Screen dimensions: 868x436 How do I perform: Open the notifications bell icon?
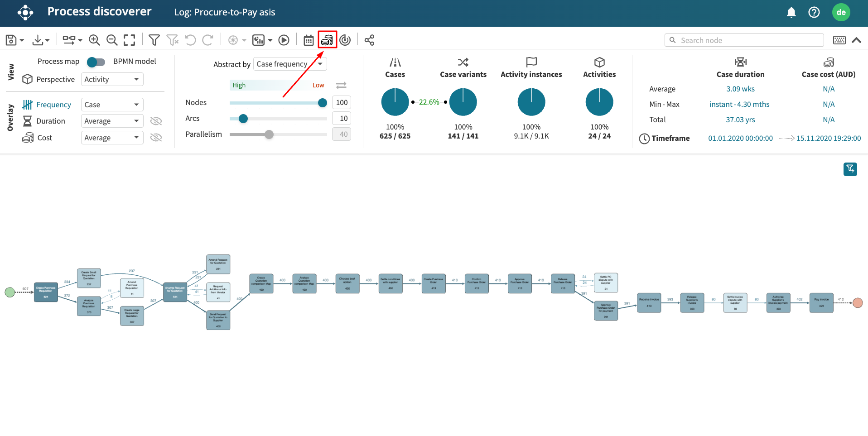791,12
